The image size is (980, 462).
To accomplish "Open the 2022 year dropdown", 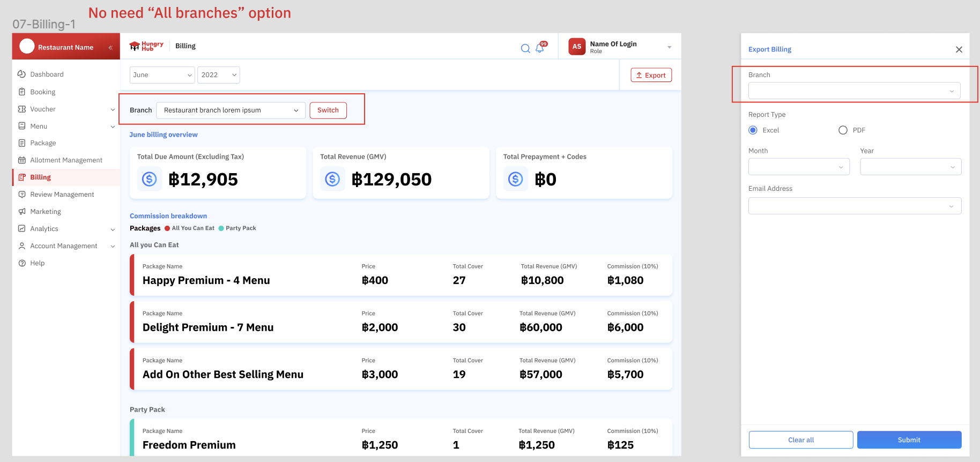I will [x=218, y=75].
